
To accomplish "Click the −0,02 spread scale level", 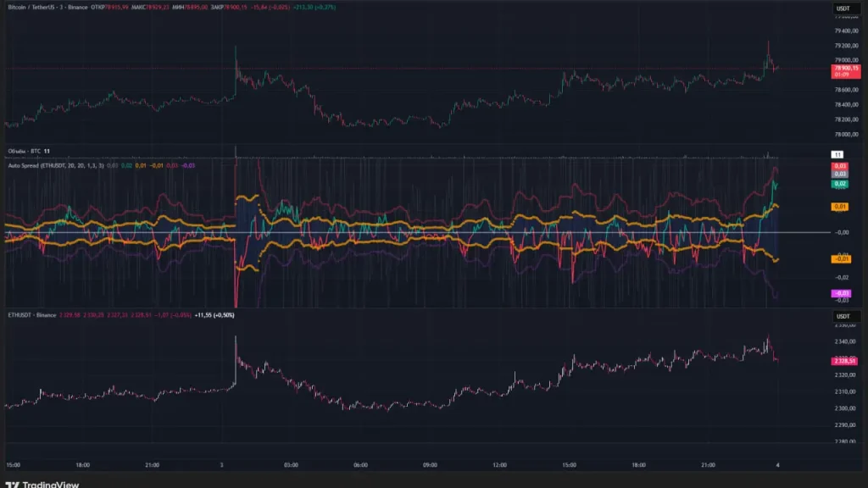I will (x=842, y=278).
